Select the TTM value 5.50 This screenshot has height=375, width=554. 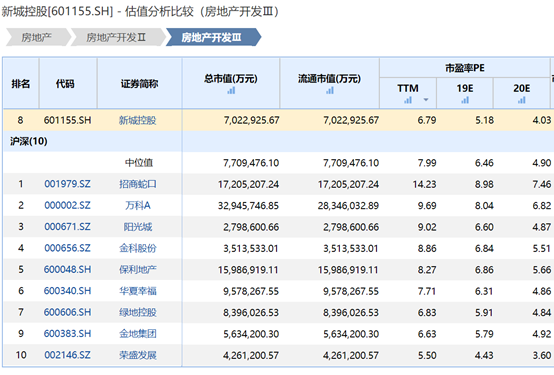[427, 355]
